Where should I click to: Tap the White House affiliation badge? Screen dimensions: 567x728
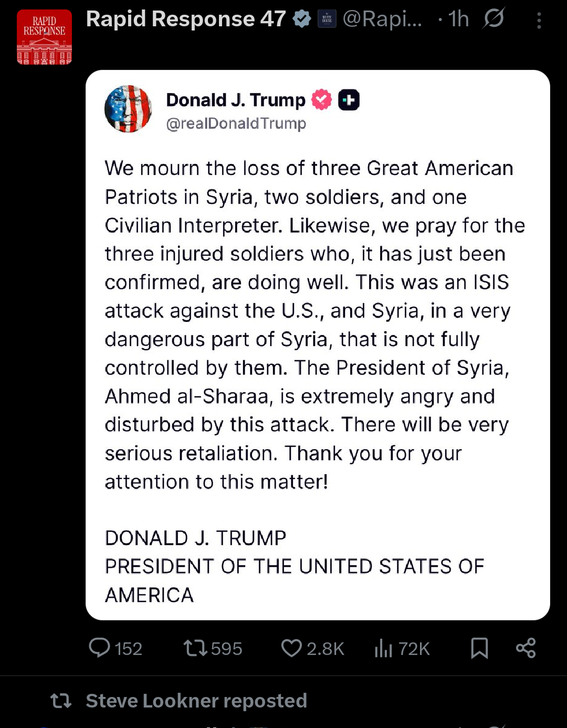[x=327, y=19]
